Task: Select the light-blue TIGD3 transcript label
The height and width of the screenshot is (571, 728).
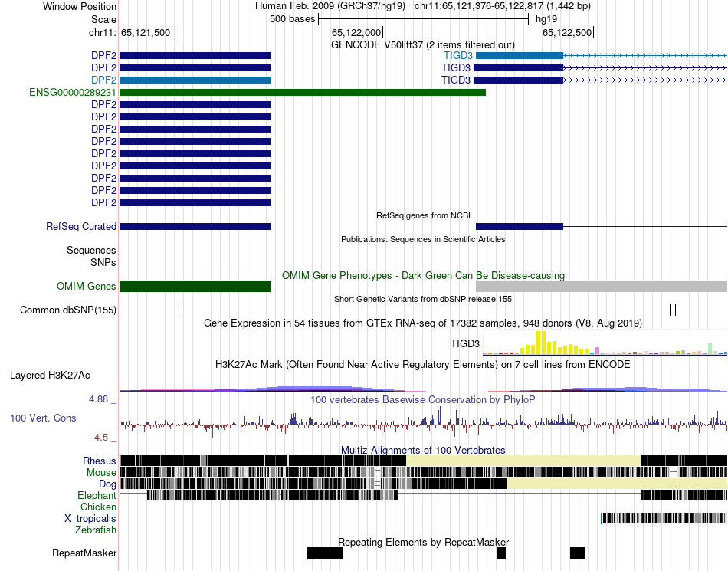Action: (457, 56)
